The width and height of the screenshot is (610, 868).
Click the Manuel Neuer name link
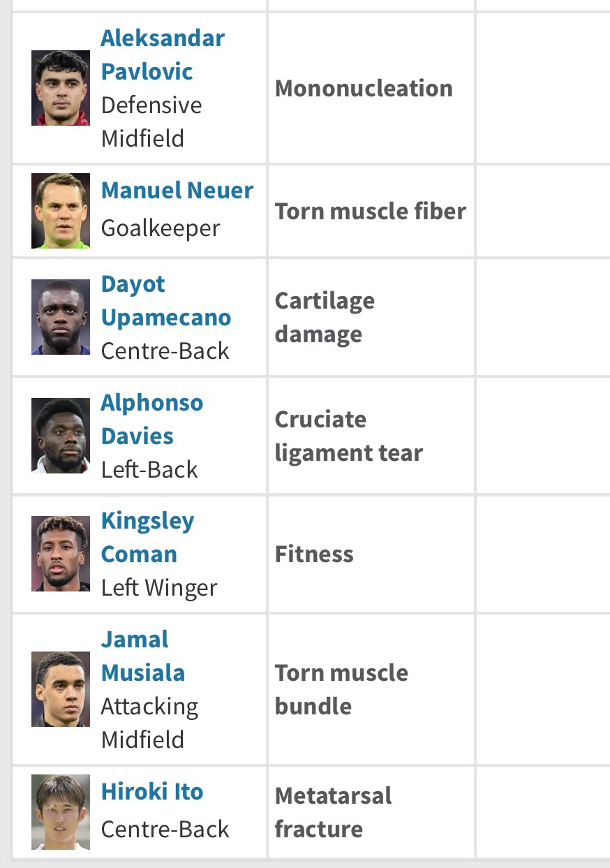pyautogui.click(x=177, y=191)
